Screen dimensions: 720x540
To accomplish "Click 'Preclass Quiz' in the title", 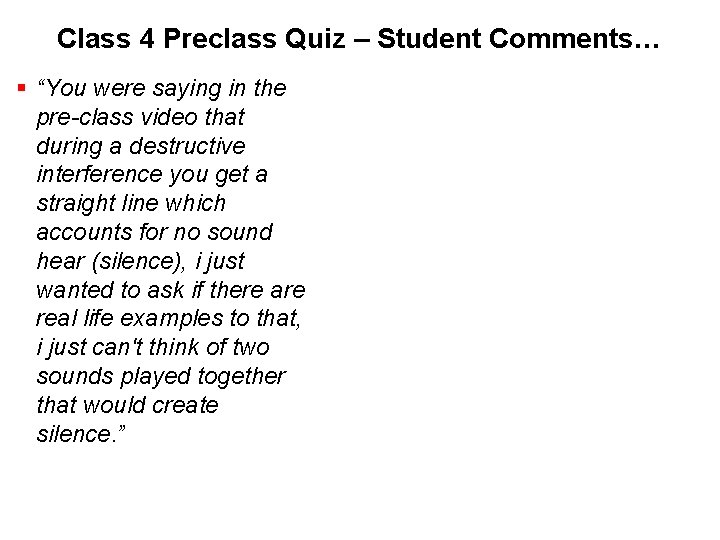I will coord(254,38).
